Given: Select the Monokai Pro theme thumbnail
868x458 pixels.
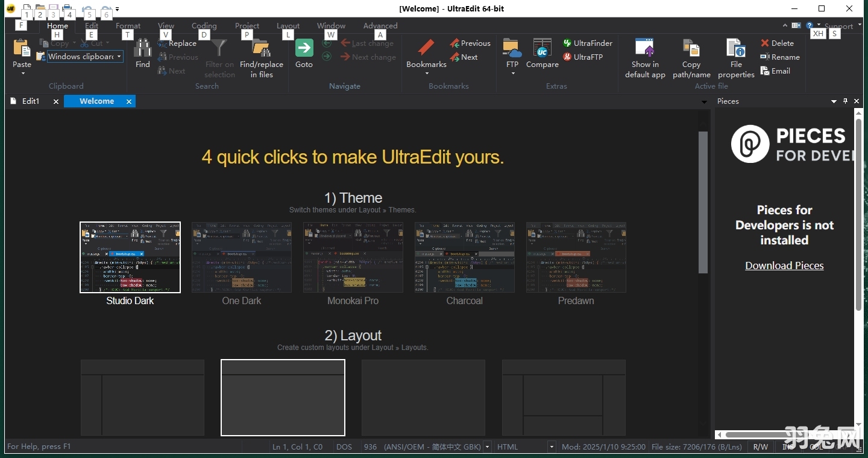Looking at the screenshot, I should click(x=353, y=257).
